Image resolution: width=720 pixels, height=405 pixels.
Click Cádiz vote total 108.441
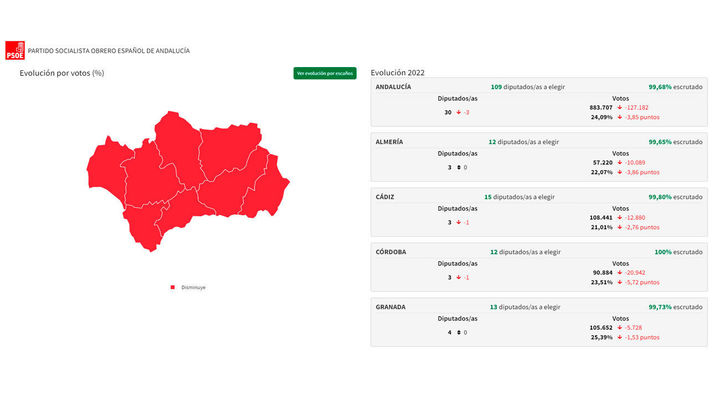click(601, 218)
